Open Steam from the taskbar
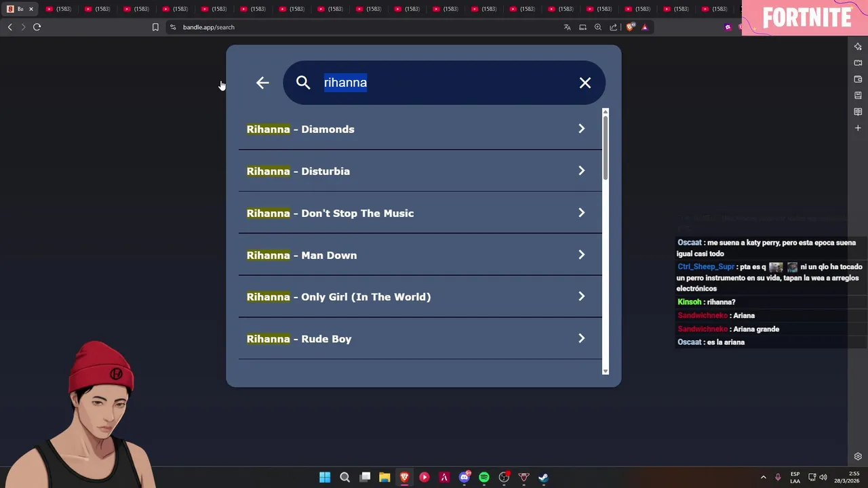Screen dimensions: 868x488 pos(543,477)
